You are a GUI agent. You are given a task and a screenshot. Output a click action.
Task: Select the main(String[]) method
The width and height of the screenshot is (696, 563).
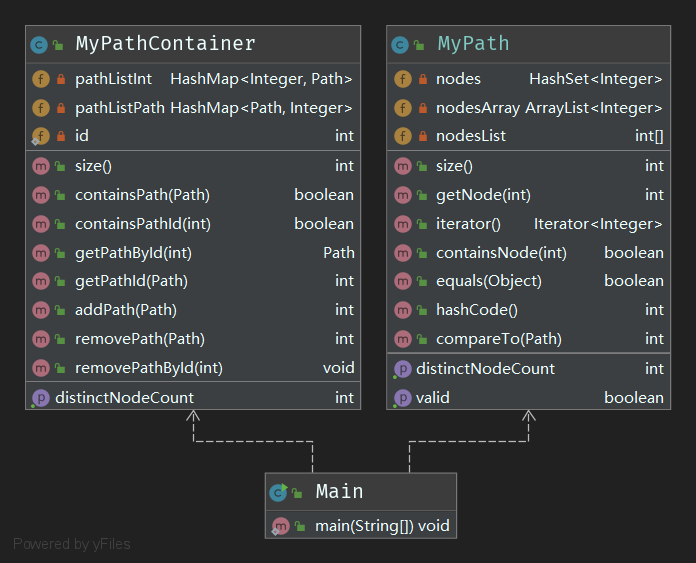click(364, 526)
